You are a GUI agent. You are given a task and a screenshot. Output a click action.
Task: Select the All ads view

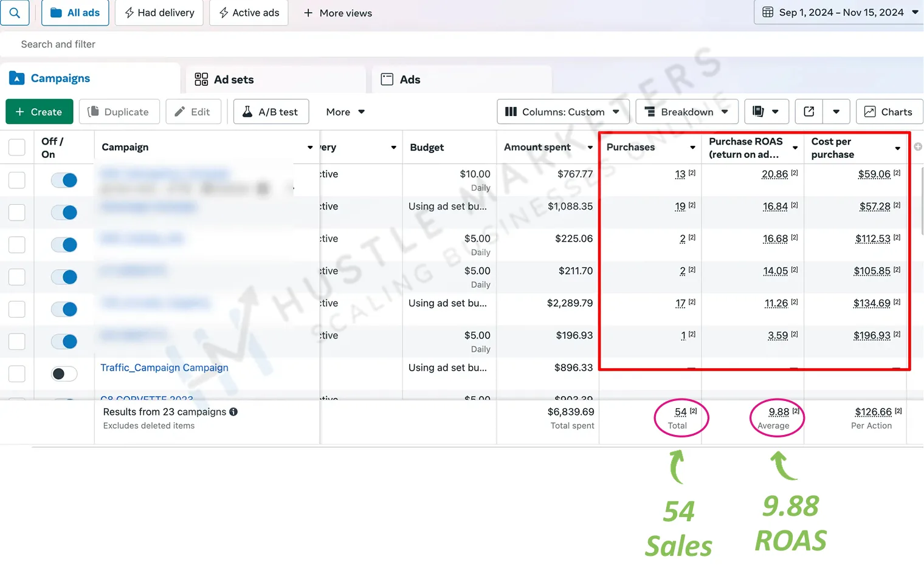(x=75, y=13)
